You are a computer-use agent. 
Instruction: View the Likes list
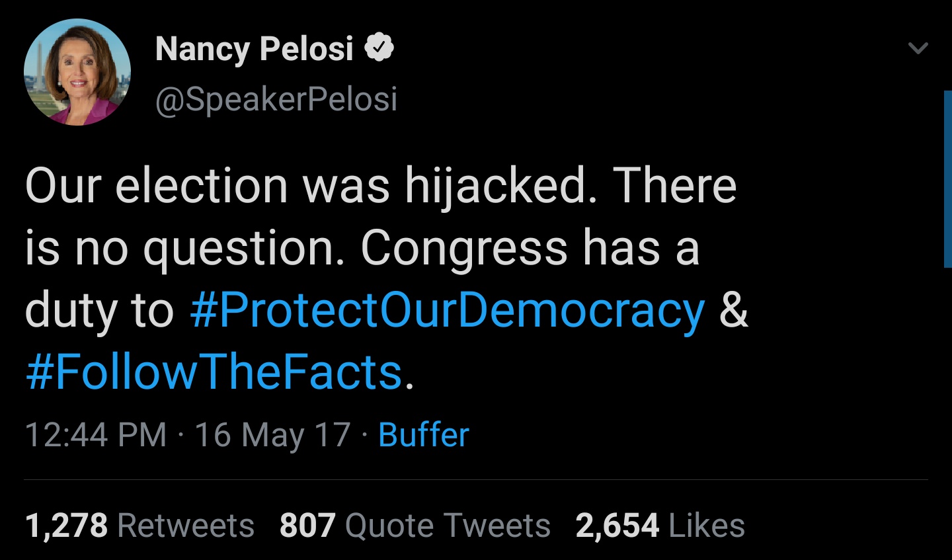tap(707, 526)
